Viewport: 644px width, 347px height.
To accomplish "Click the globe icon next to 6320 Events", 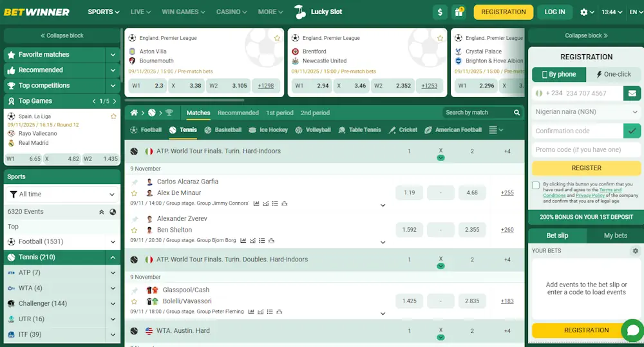I will (113, 212).
